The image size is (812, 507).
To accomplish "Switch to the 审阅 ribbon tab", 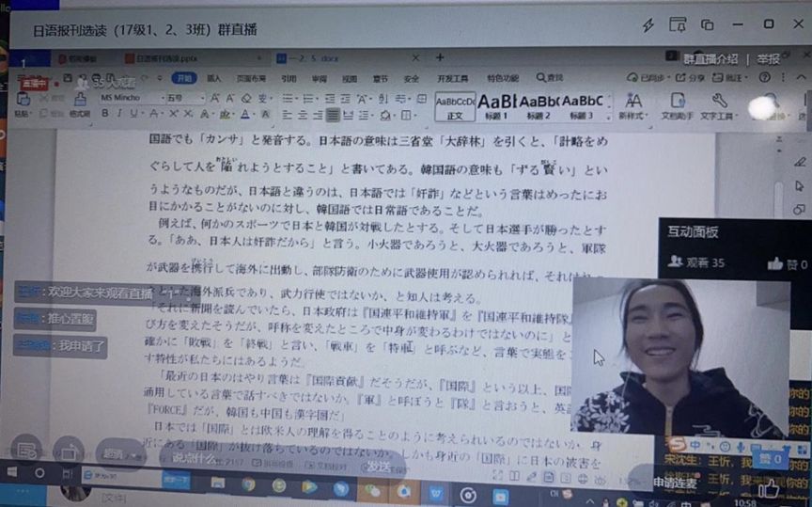I will (319, 79).
